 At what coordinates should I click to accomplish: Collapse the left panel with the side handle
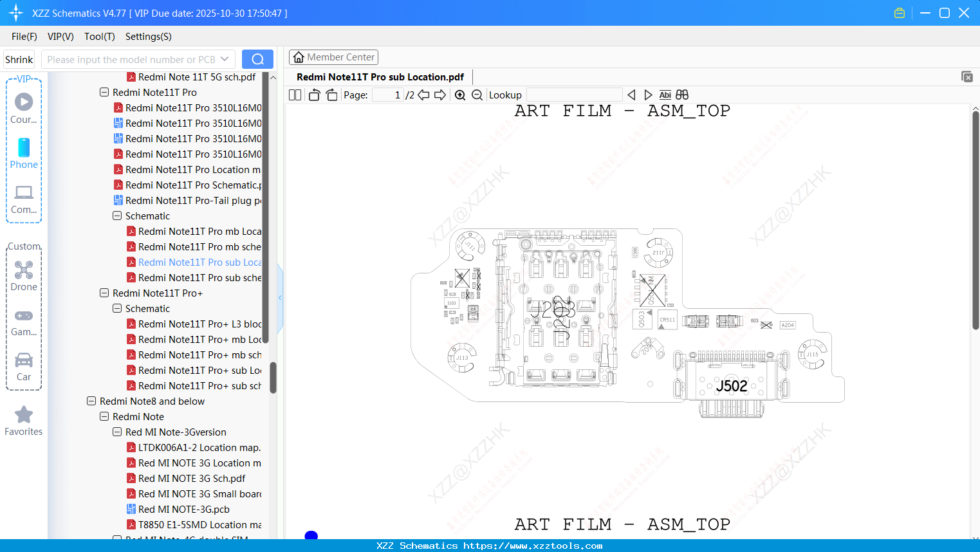(x=280, y=298)
